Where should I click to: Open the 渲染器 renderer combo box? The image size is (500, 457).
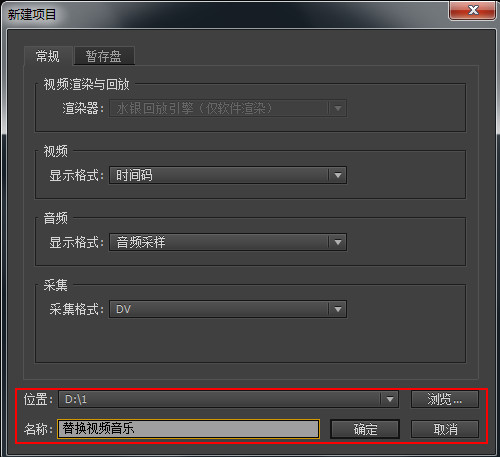[228, 108]
